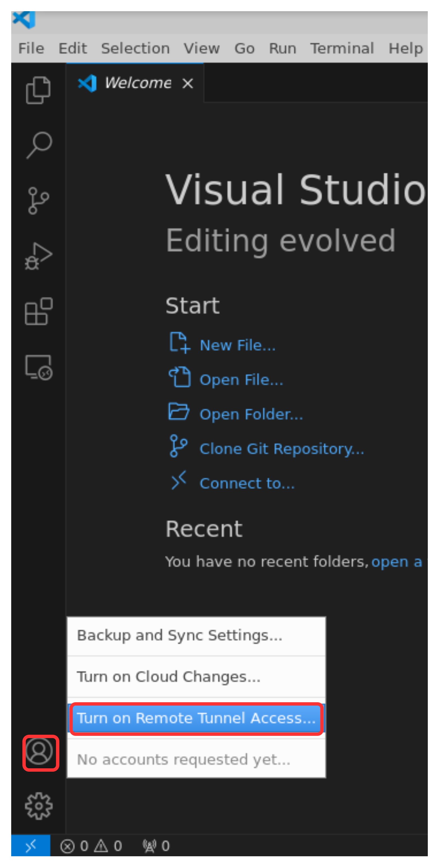
Task: Click the 'Recent' section heading
Action: (x=204, y=529)
